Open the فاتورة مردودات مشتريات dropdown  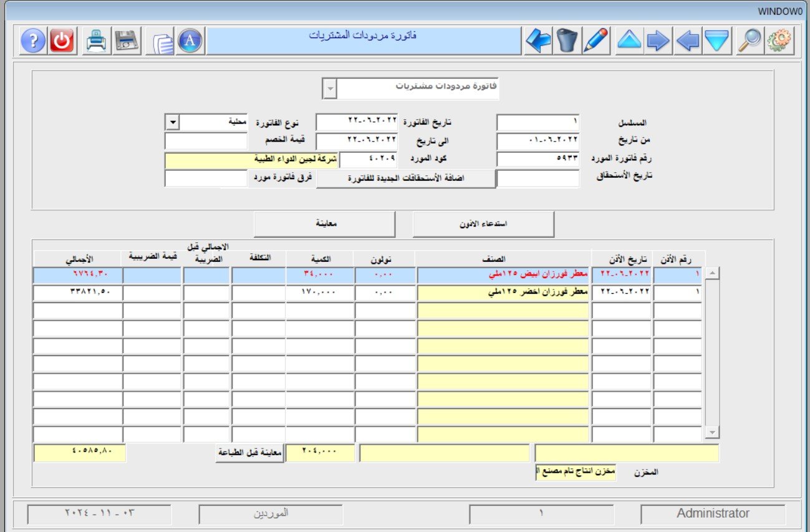pyautogui.click(x=329, y=89)
